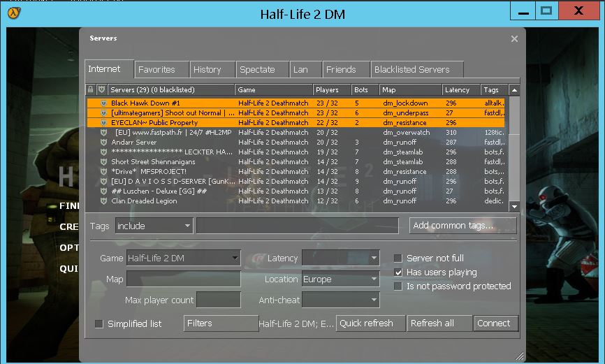The image size is (605, 364).
Task: Enable the Server not full checkbox
Action: [x=398, y=258]
